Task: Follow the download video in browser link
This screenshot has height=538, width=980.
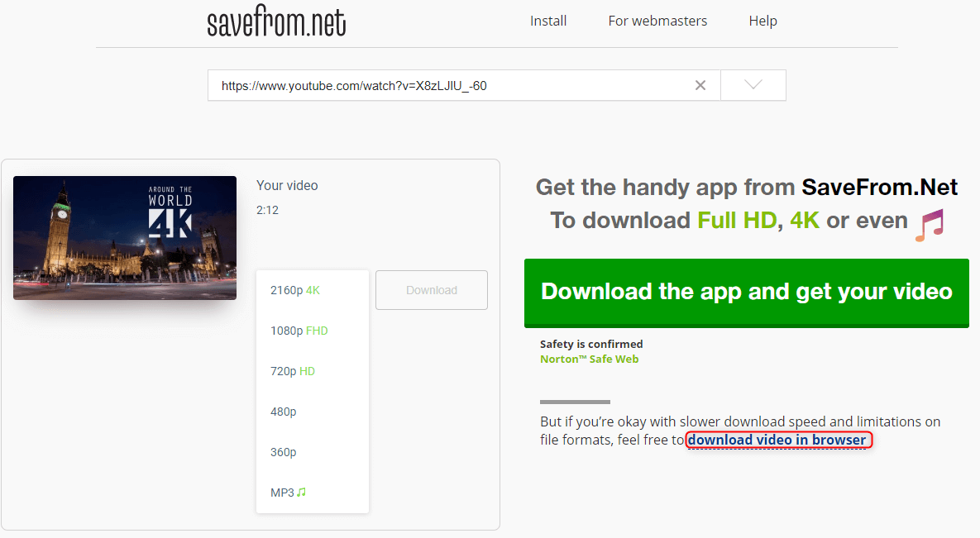Action: tap(777, 440)
